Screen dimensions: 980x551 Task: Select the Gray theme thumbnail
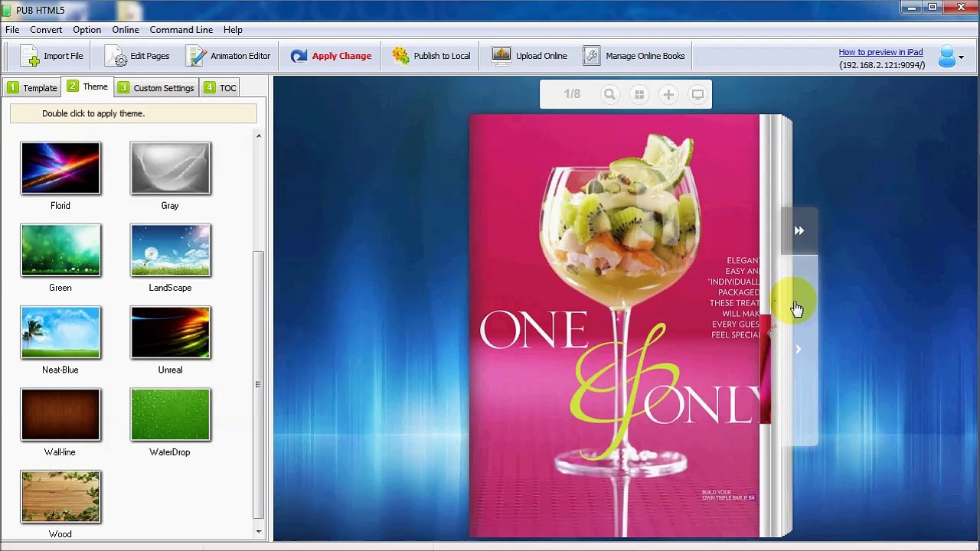tap(170, 168)
